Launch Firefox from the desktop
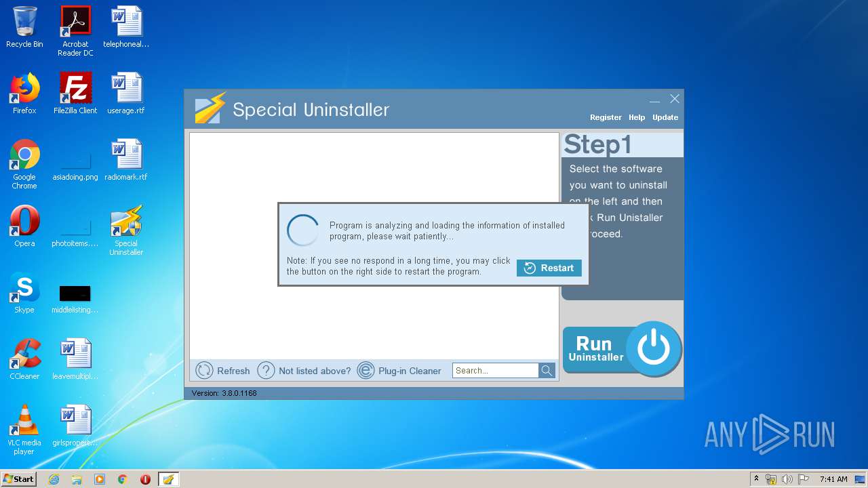The height and width of the screenshot is (488, 868). pyautogui.click(x=24, y=94)
